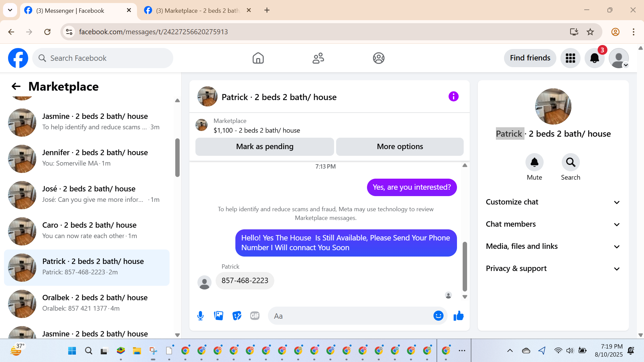Open the weather widget showing 37°
Screen dimensions: 644x362
point(17,350)
